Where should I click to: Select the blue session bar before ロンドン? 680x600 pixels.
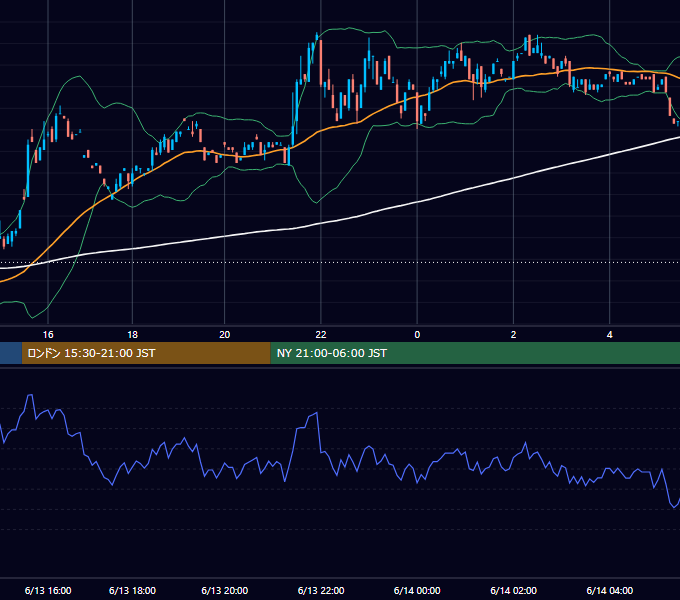click(x=11, y=353)
